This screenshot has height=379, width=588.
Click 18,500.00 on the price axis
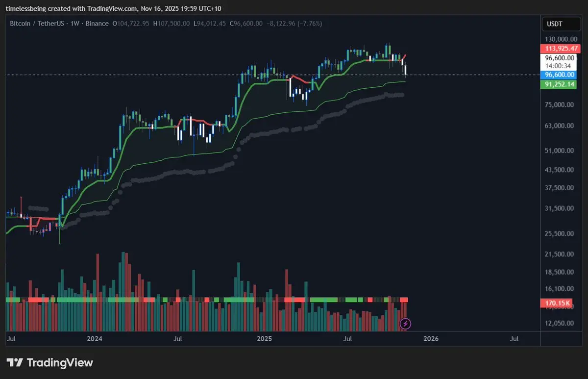click(560, 272)
